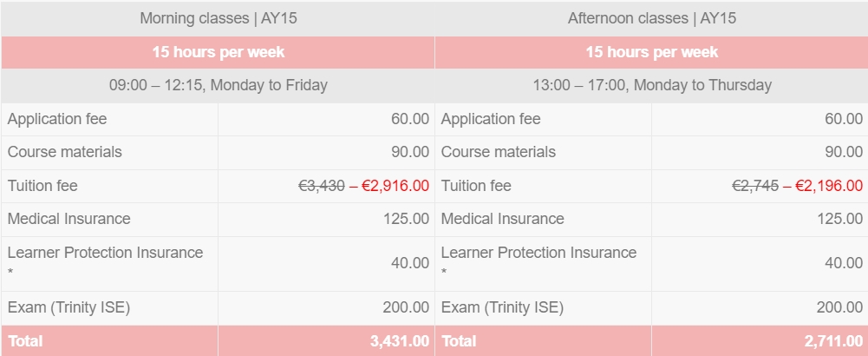The width and height of the screenshot is (868, 356).
Task: Click the afternoon Course materials label
Action: click(498, 152)
